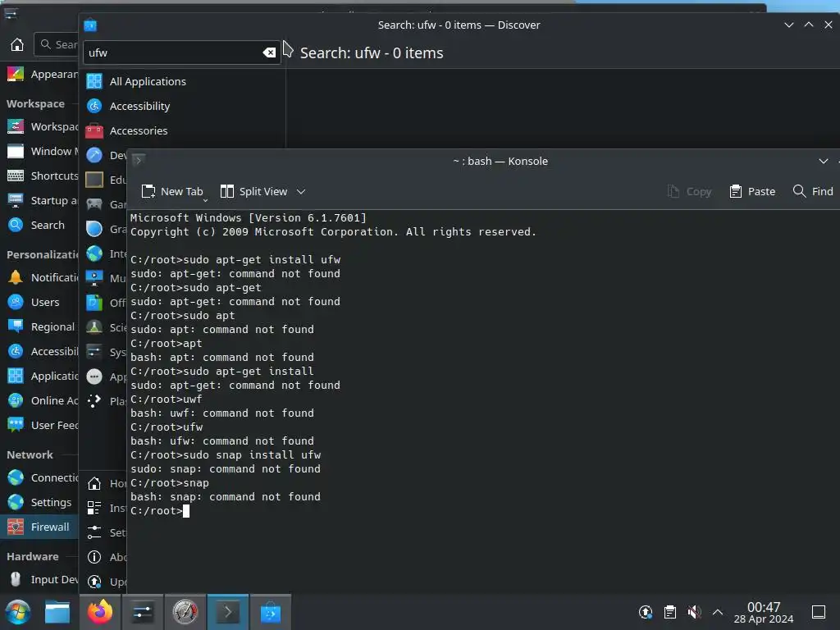Focus the Discover search field containing ufw
840x630 pixels.
181,52
